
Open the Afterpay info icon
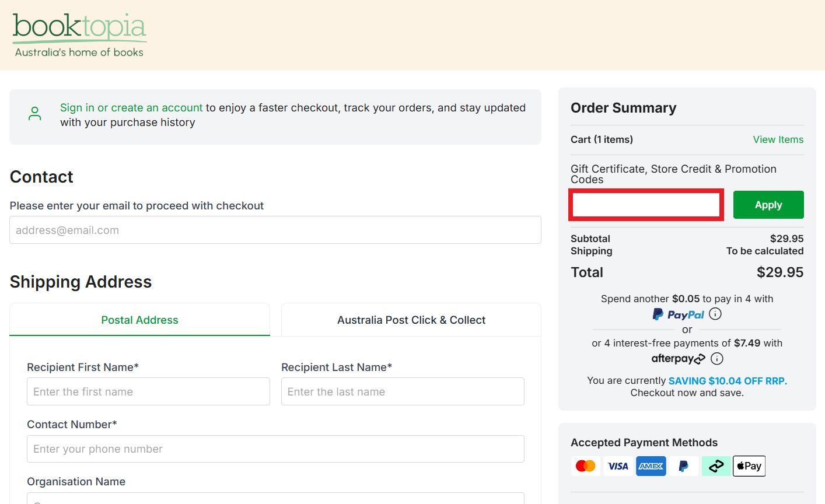pyautogui.click(x=716, y=359)
